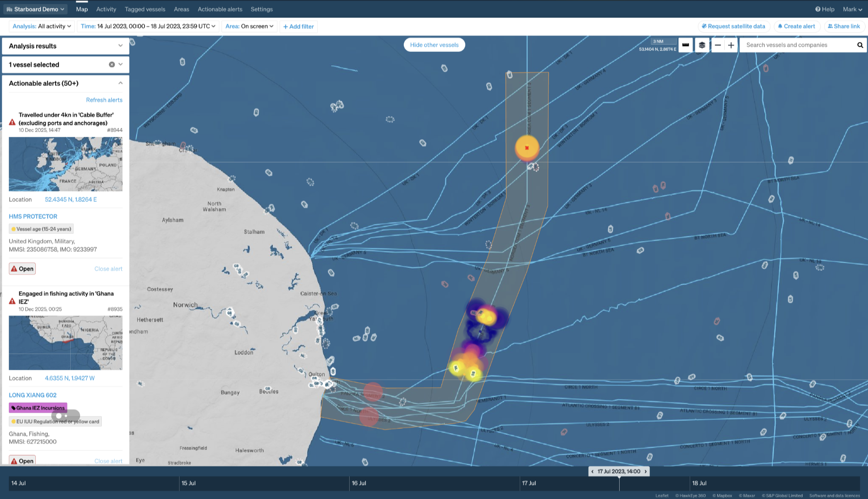The width and height of the screenshot is (868, 499).
Task: Open the Starboard Demo workspace dropdown
Action: point(35,9)
